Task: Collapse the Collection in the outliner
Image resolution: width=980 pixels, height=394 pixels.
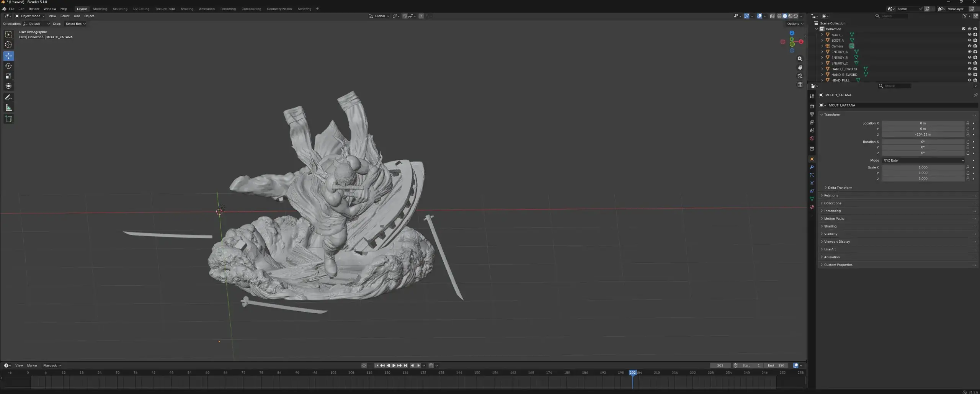Action: [816, 29]
